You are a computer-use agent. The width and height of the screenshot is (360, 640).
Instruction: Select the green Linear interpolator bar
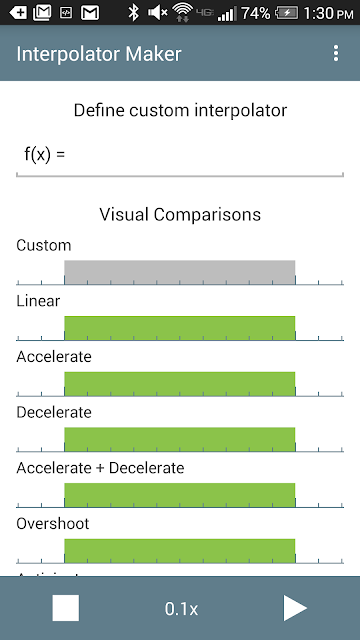pyautogui.click(x=180, y=328)
